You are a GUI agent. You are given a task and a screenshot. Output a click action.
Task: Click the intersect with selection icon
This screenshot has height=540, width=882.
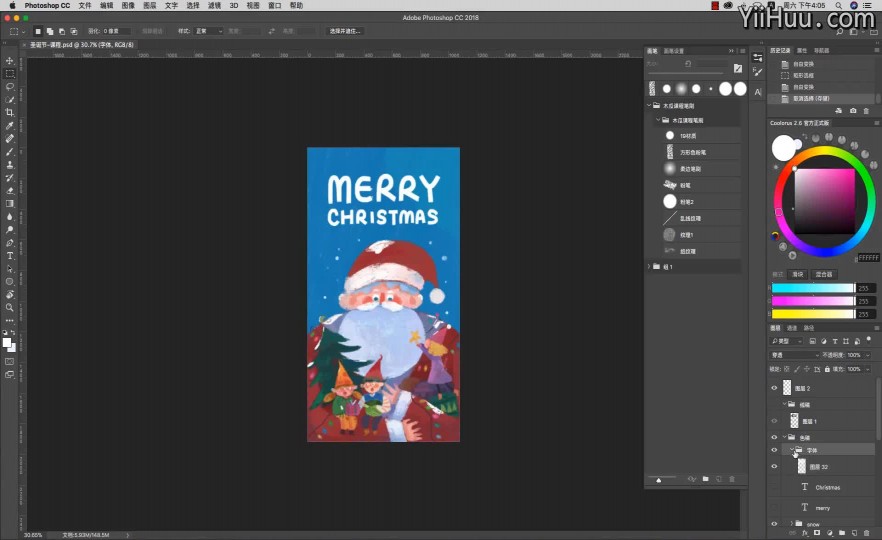point(74,32)
